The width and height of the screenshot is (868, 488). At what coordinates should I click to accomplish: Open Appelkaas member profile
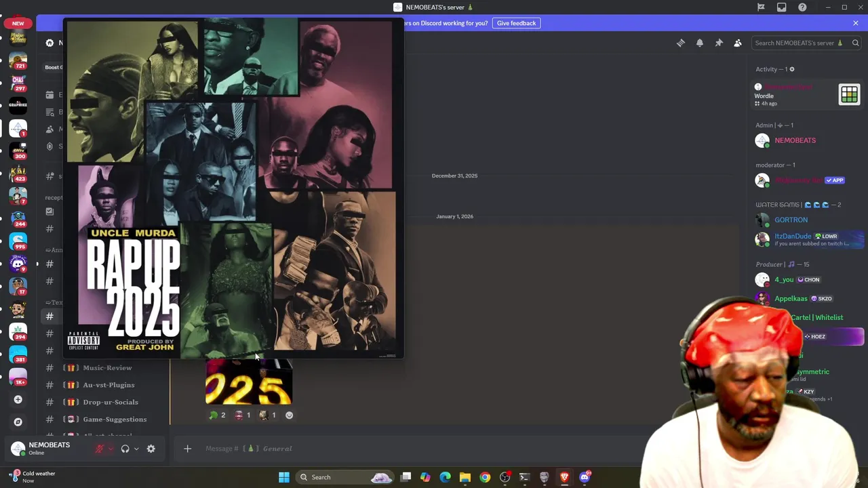point(807,298)
